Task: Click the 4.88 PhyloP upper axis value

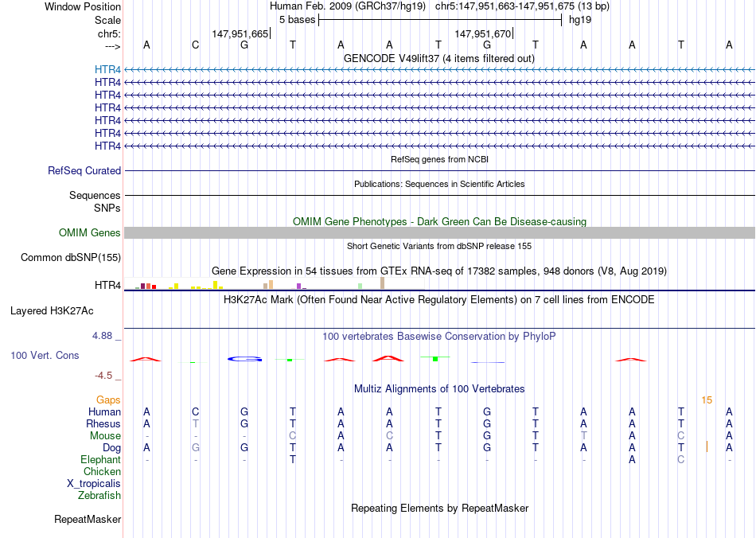Action: [102, 336]
